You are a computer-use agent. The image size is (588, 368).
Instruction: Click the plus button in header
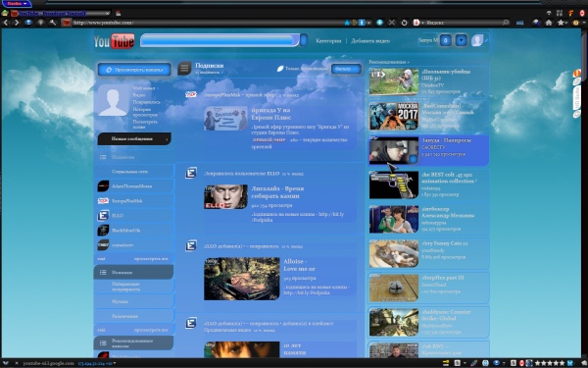(461, 40)
